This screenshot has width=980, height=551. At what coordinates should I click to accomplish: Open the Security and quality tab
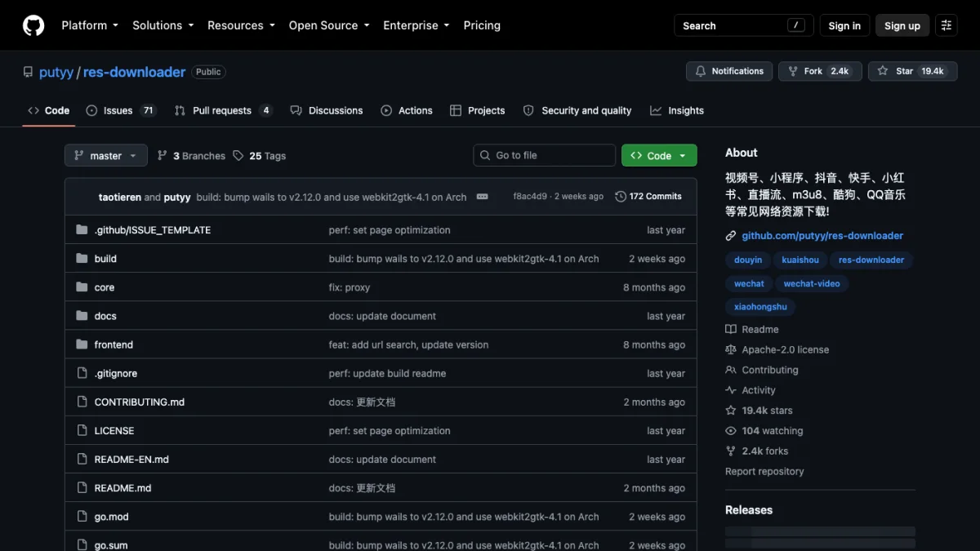click(x=577, y=110)
